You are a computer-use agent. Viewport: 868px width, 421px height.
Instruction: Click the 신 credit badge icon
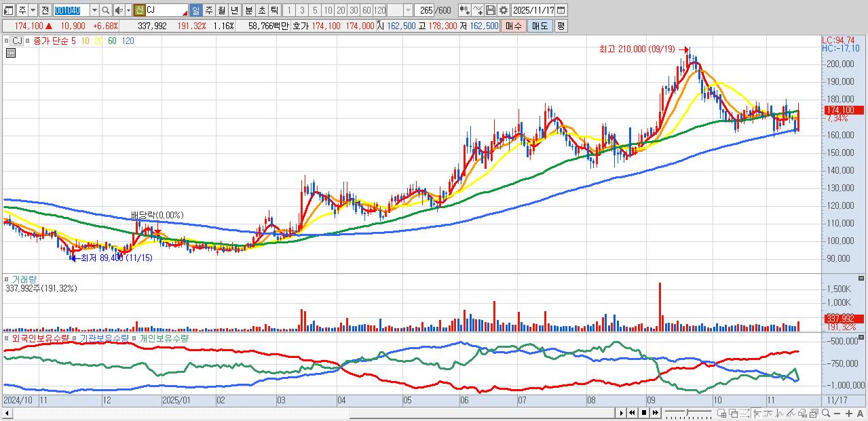tap(139, 10)
